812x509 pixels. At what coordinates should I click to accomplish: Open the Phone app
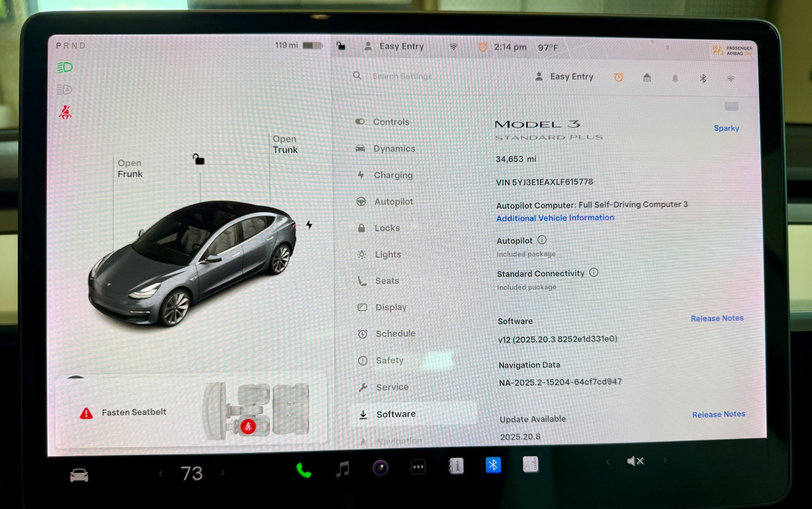pos(303,470)
